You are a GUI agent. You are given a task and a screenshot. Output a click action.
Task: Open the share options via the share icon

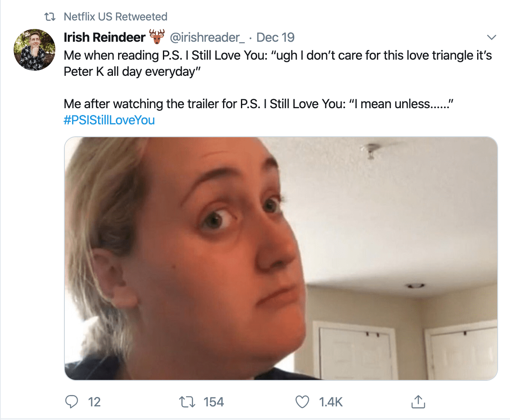click(x=418, y=401)
